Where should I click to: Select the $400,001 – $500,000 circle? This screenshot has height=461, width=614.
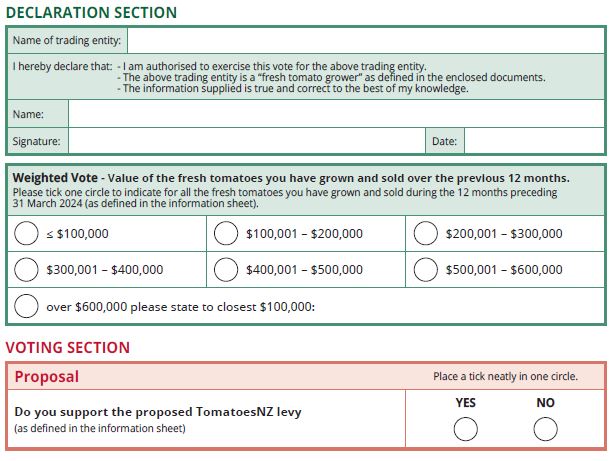click(227, 270)
